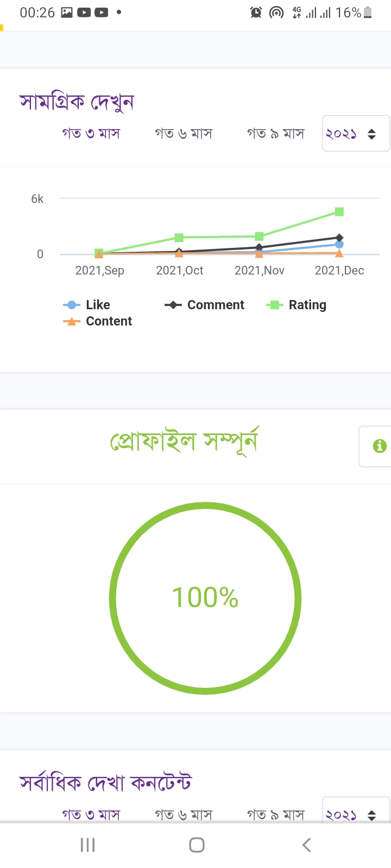The height and width of the screenshot is (868, 391).
Task: Toggle the Comment series legend entry
Action: [x=205, y=305]
